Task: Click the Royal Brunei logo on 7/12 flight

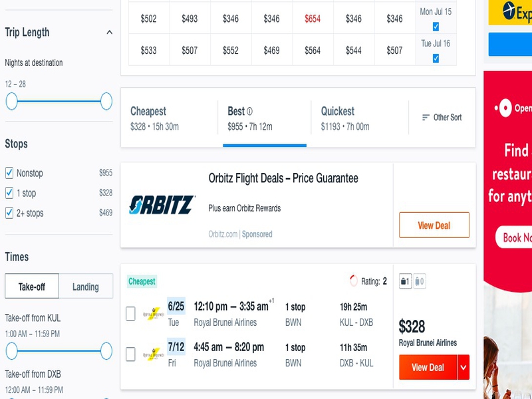Action: [154, 354]
